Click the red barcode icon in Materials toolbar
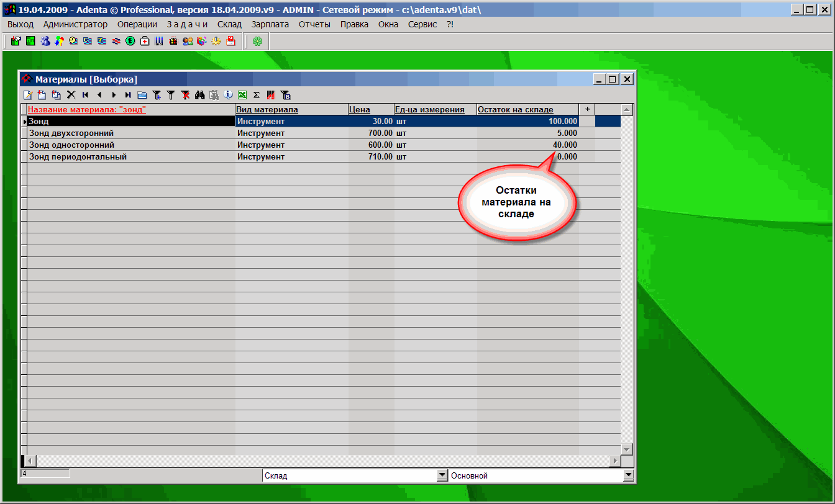The height and width of the screenshot is (504, 835). click(x=271, y=95)
